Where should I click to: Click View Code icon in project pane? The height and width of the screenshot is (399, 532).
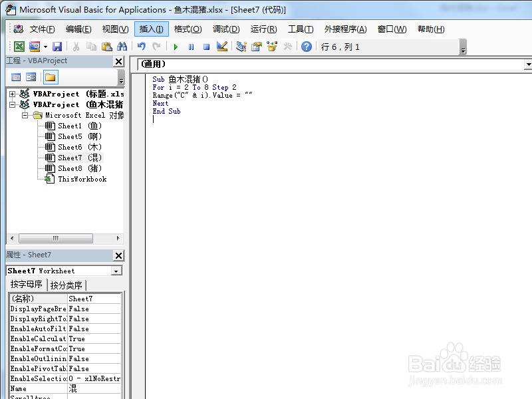pyautogui.click(x=16, y=77)
